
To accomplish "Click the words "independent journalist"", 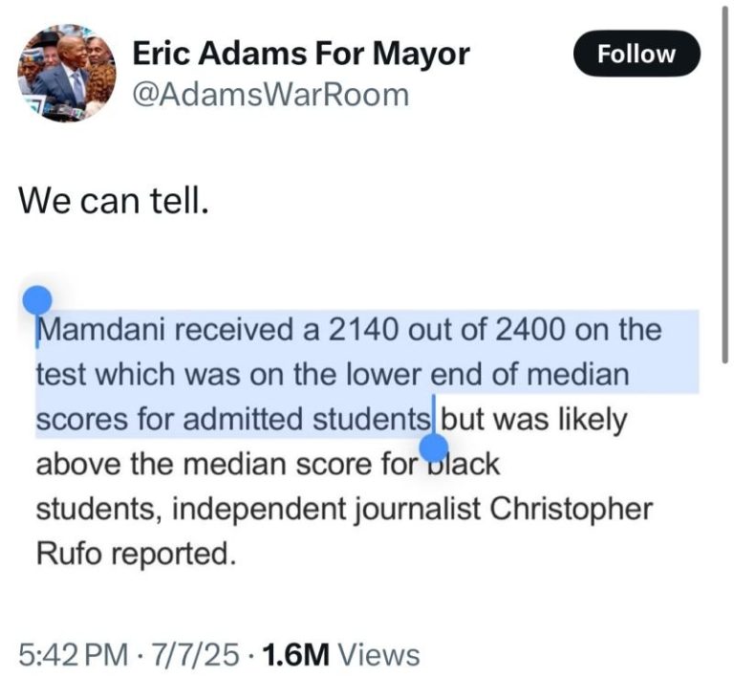I will click(x=327, y=509).
